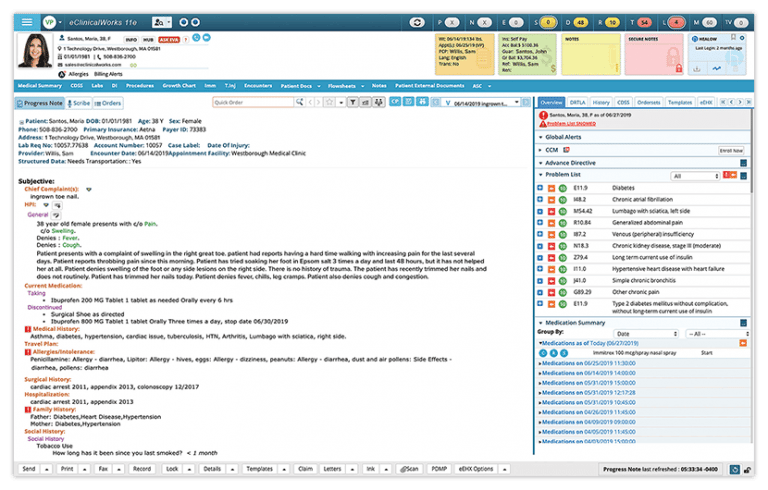Viewport: 768px width, 490px height.
Task: Switch to the History tab in right panel
Action: point(601,102)
